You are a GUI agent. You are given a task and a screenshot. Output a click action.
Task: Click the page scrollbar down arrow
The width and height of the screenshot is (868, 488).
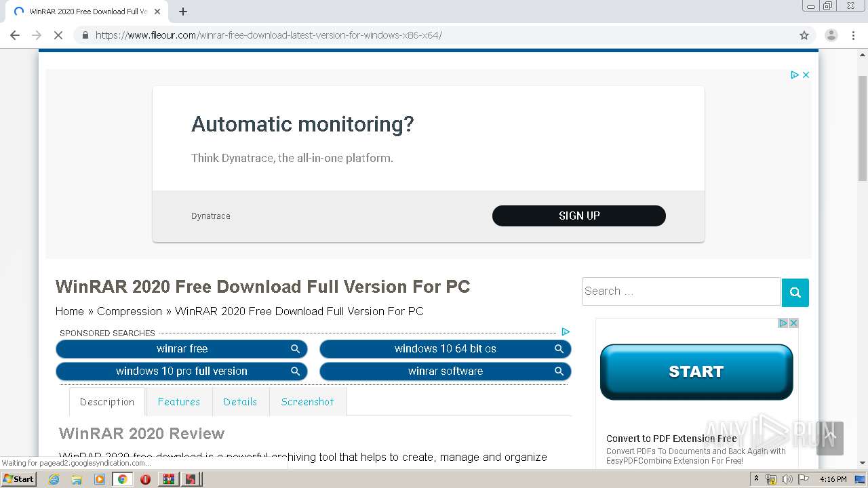pyautogui.click(x=863, y=464)
